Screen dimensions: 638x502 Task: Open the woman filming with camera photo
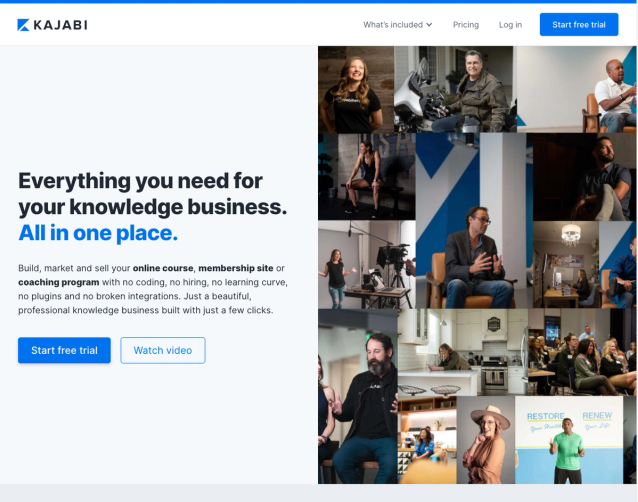click(367, 264)
